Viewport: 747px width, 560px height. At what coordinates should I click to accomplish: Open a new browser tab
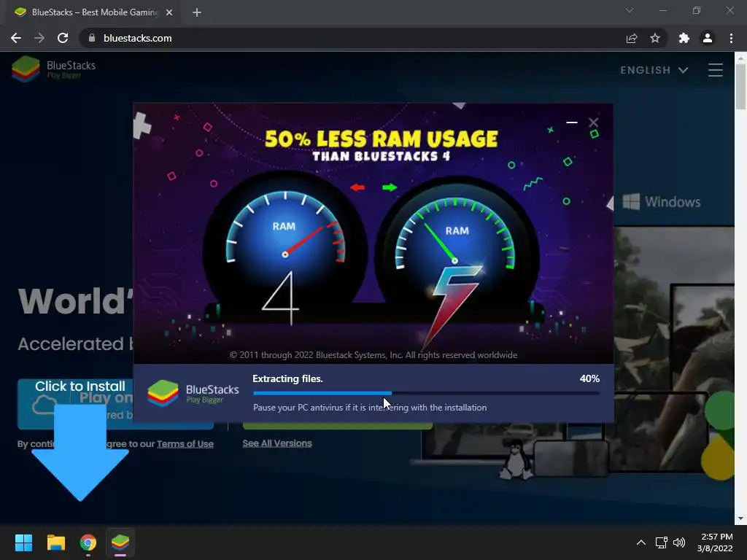coord(197,12)
